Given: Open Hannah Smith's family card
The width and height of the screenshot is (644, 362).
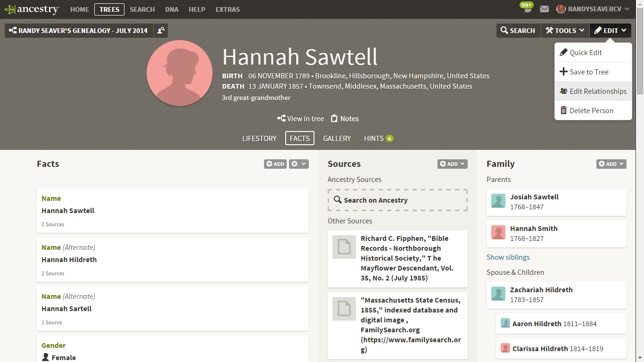Looking at the screenshot, I should coord(556,234).
